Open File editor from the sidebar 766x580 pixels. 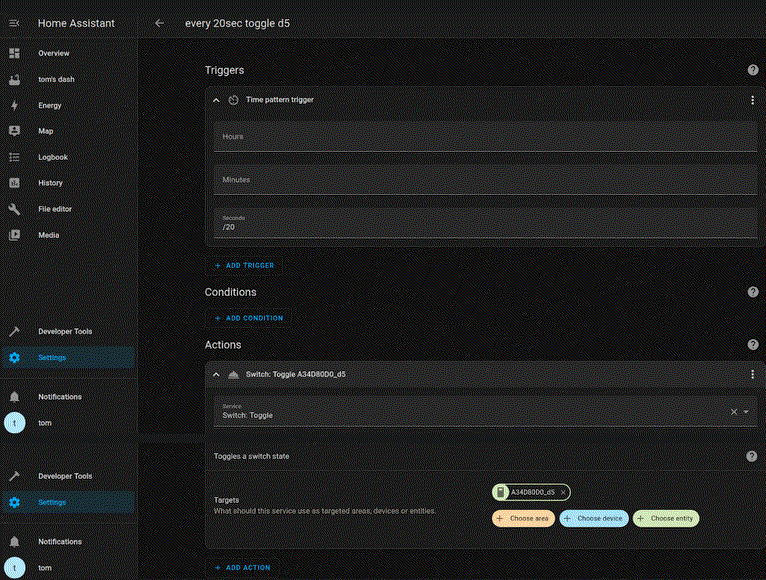point(55,209)
